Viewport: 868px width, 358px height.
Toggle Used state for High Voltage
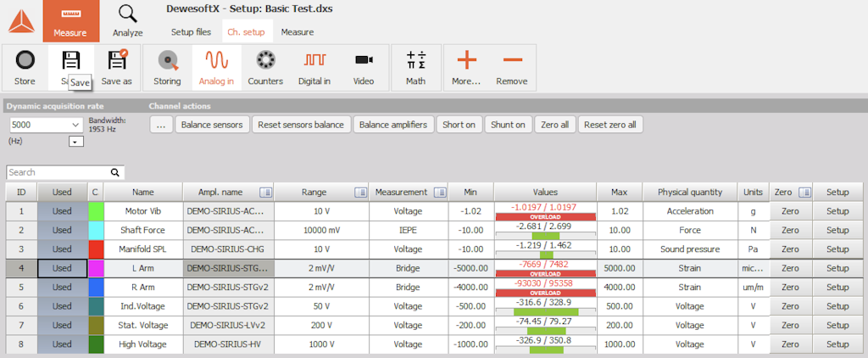[62, 344]
